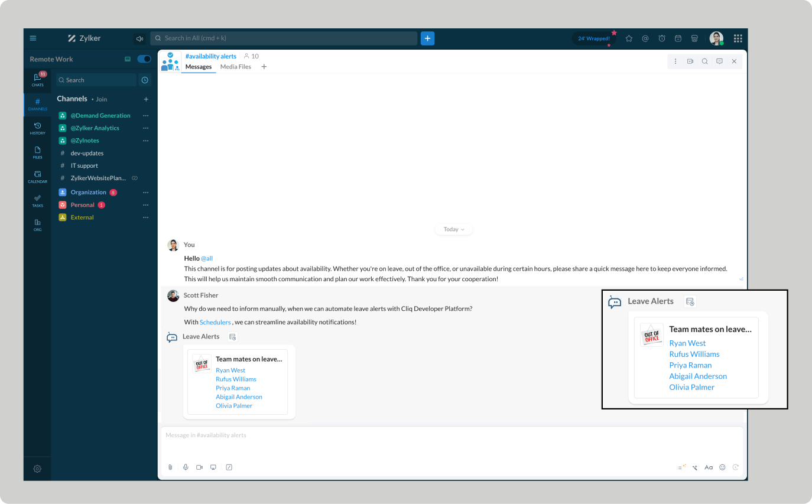Viewport: 812px width, 504px height.
Task: Open Chats in the left sidebar
Action: pyautogui.click(x=37, y=80)
